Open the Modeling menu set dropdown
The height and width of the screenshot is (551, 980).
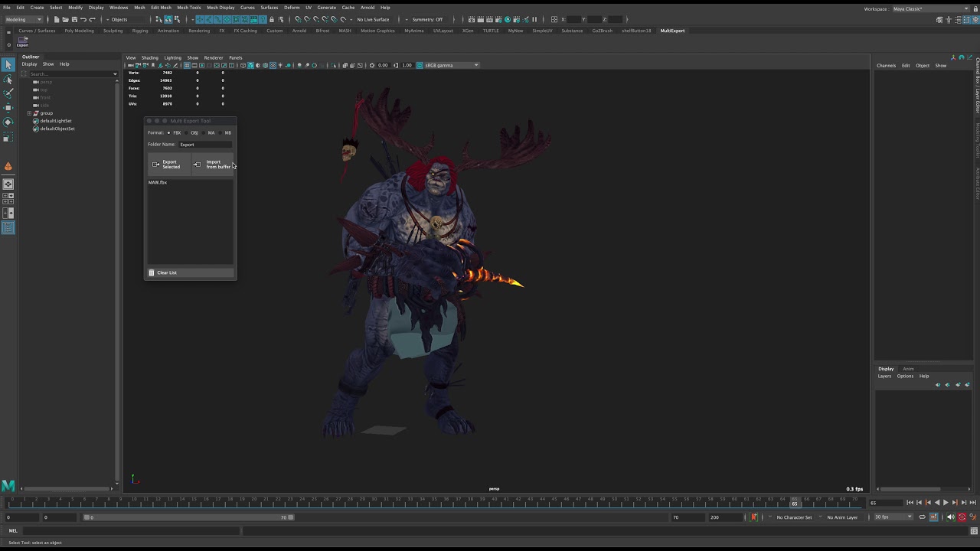pos(24,19)
